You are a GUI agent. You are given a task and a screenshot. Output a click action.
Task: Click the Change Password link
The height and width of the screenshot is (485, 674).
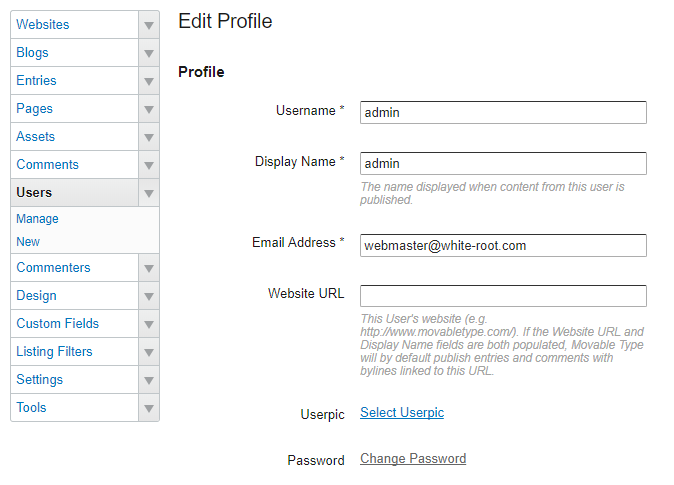click(x=413, y=459)
